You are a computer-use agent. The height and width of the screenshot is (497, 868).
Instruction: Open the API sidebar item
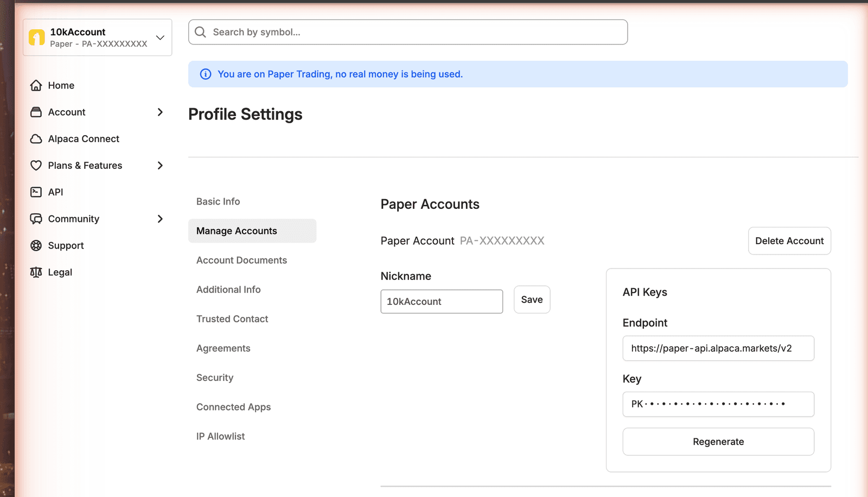click(x=55, y=192)
